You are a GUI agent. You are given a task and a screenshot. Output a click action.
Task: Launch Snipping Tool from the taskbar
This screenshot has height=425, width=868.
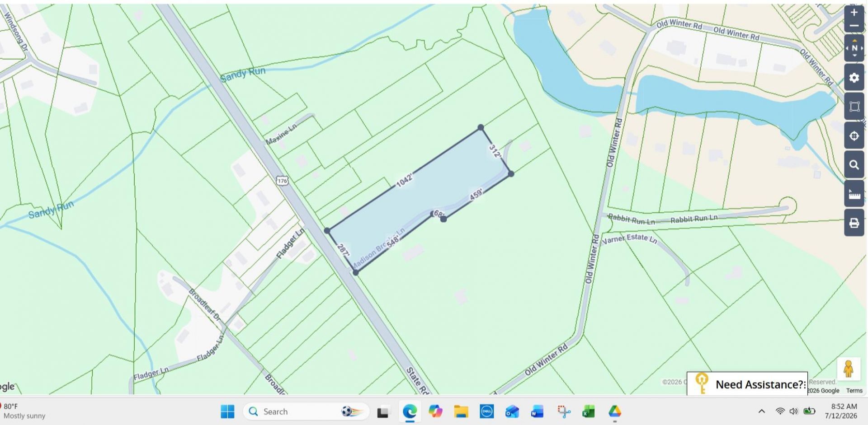(x=563, y=411)
